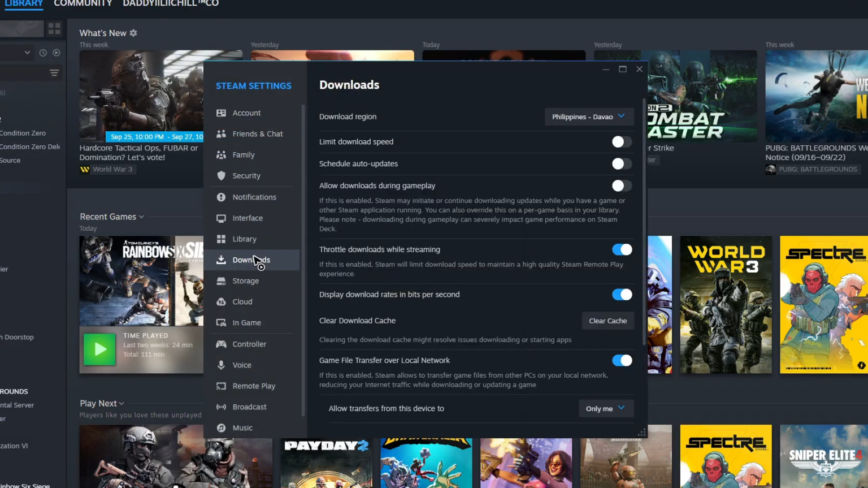The height and width of the screenshot is (488, 868).
Task: Expand the Recent Games dropdown
Action: coord(141,217)
